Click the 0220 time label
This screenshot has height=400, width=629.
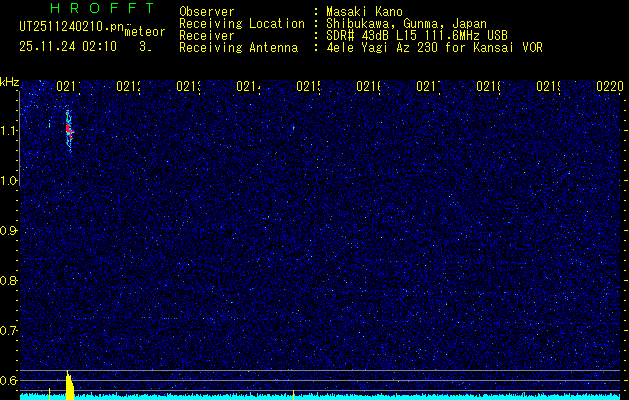tap(609, 87)
